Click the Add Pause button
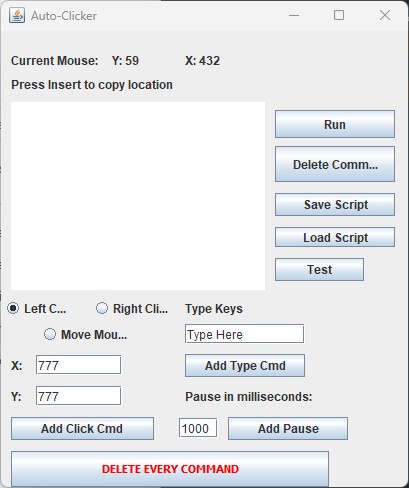 [x=288, y=429]
